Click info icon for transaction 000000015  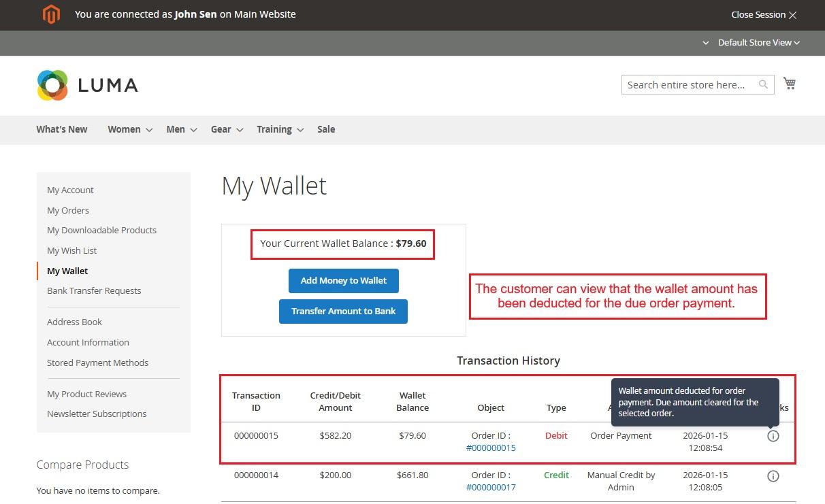(x=773, y=436)
